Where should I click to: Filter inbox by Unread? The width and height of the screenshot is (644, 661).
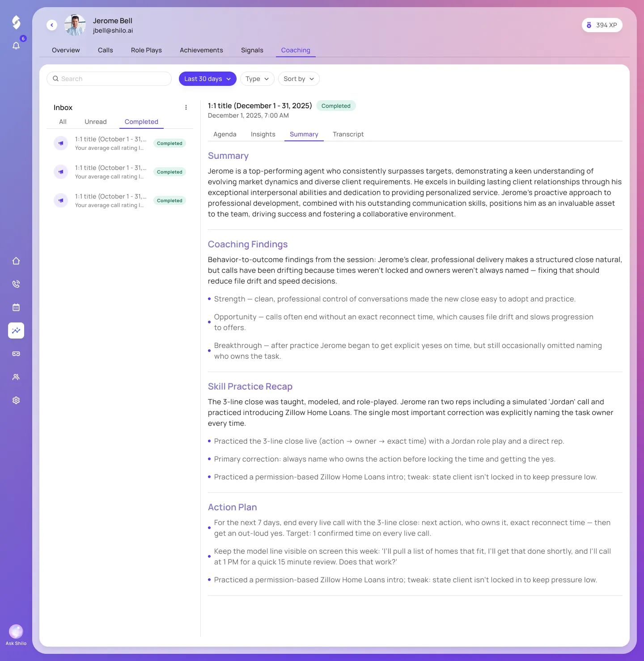[96, 122]
